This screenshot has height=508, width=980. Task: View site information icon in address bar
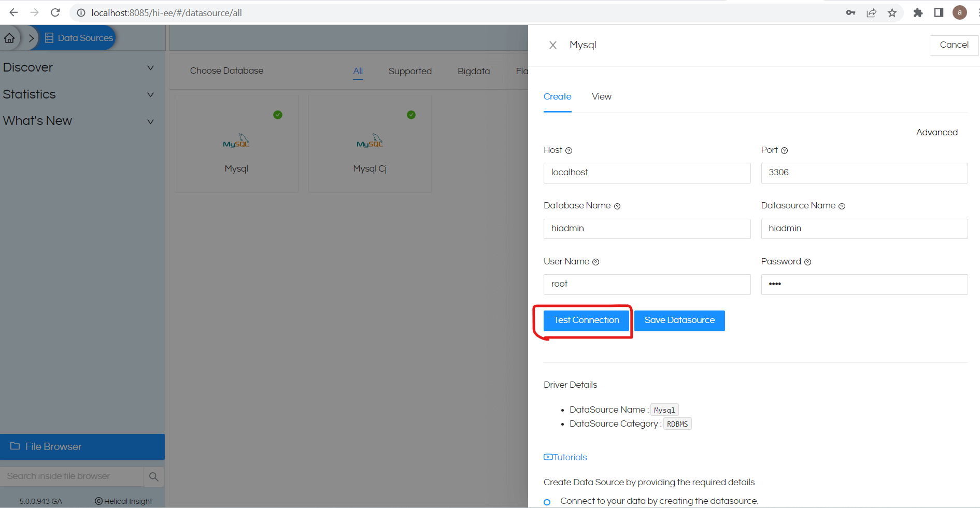[x=81, y=13]
